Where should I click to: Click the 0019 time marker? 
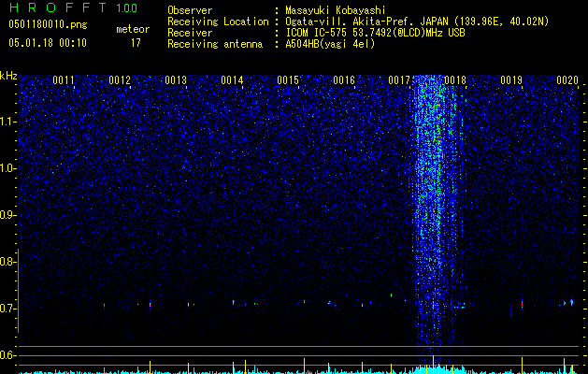[511, 80]
